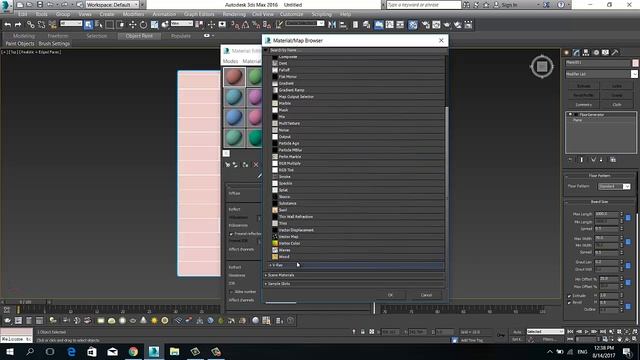Click the Select Object tool
Screen dimensions: 640x360
88,25
